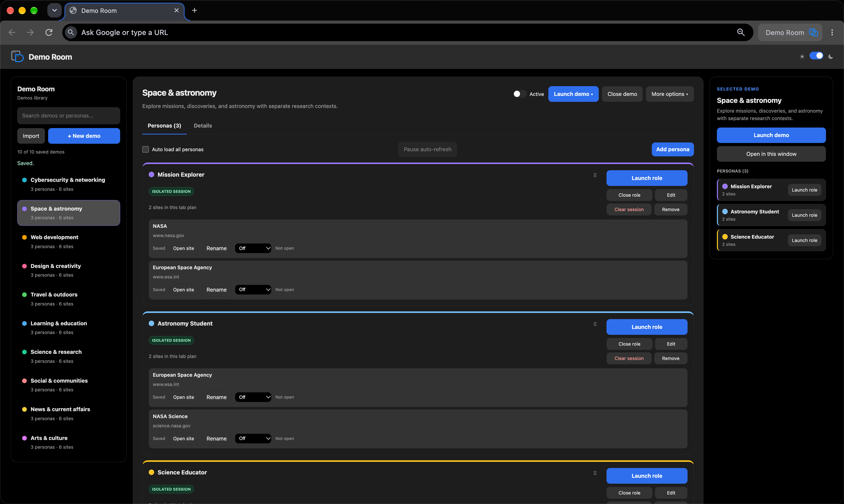Viewport: 844px width, 504px height.
Task: Open Mission Explorer's ESA site mode dropdown
Action: 253,289
